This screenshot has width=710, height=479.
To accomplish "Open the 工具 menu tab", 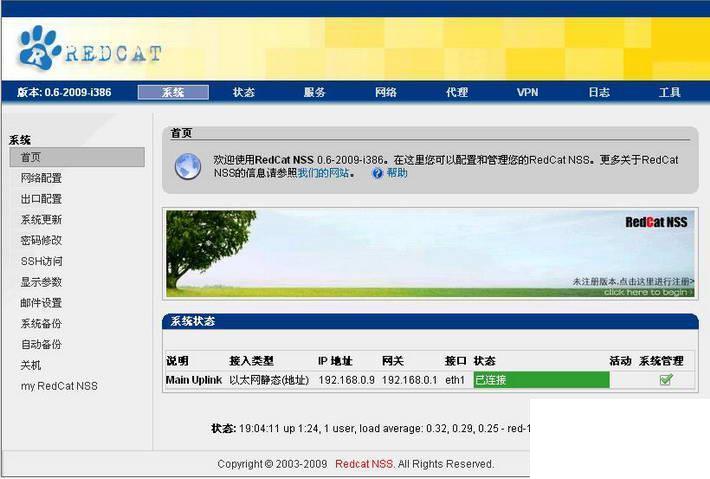I will pyautogui.click(x=670, y=92).
